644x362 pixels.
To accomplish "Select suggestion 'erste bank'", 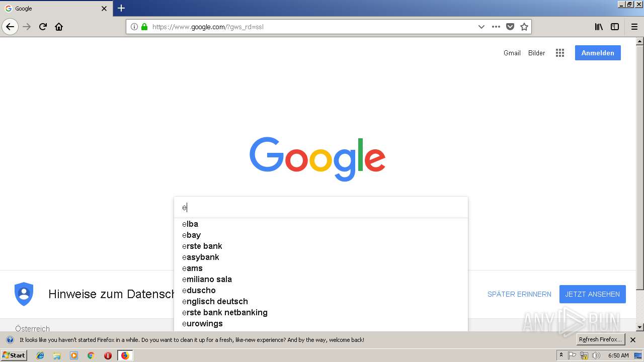I will coord(321,246).
